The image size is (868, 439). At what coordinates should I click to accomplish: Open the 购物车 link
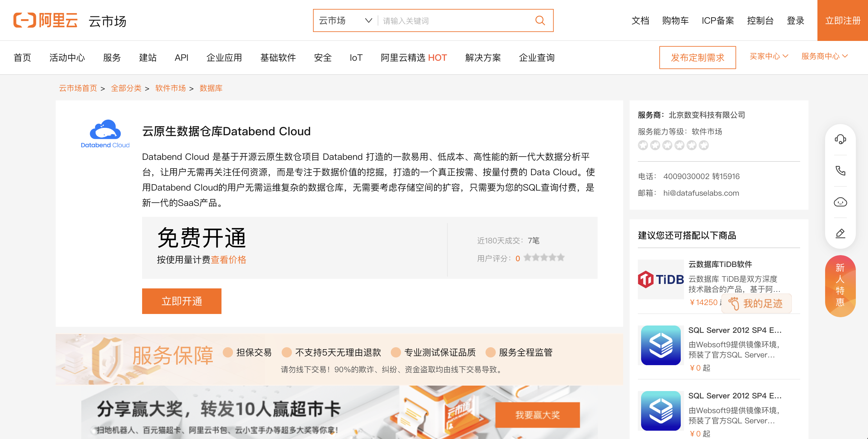[x=675, y=20]
